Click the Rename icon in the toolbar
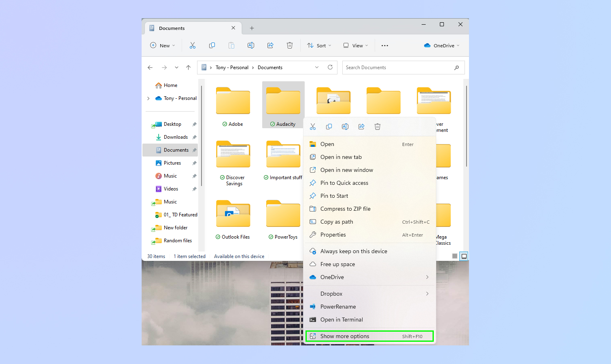 point(251,45)
